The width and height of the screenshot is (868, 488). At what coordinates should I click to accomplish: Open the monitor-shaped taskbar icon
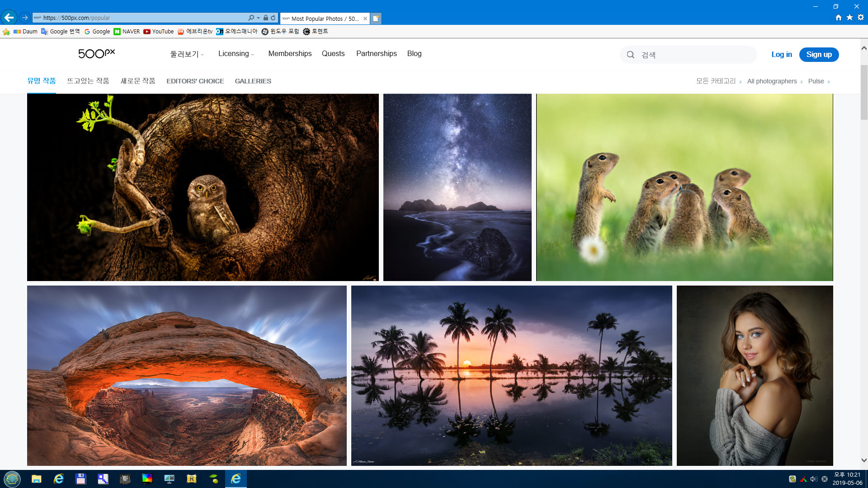point(170,479)
